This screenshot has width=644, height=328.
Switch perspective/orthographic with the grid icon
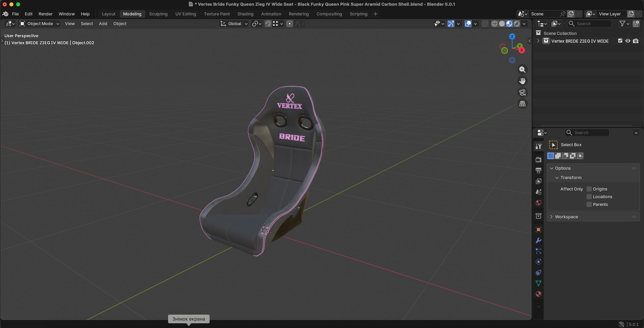coord(522,104)
